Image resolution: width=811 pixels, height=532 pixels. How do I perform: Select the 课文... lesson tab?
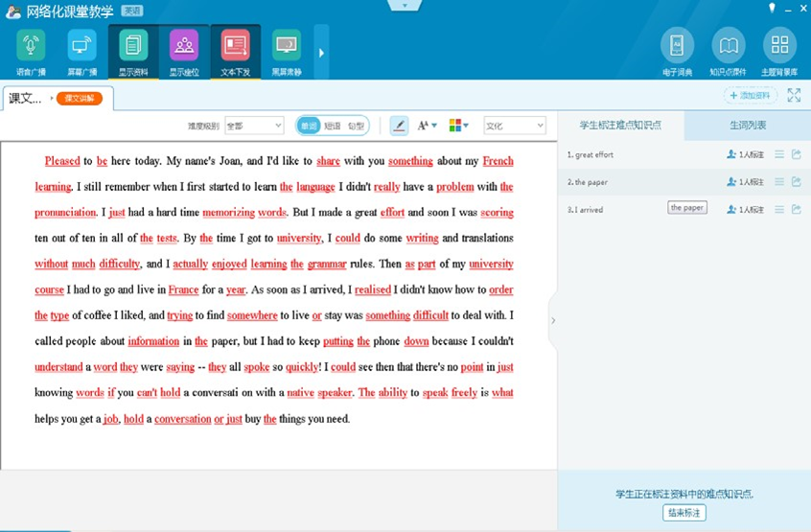24,98
